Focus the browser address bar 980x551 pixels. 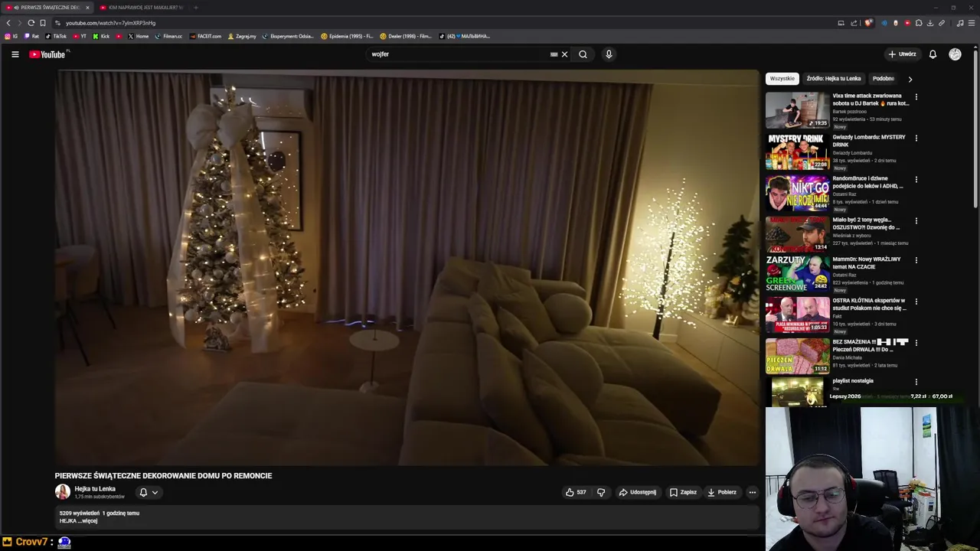(x=444, y=23)
